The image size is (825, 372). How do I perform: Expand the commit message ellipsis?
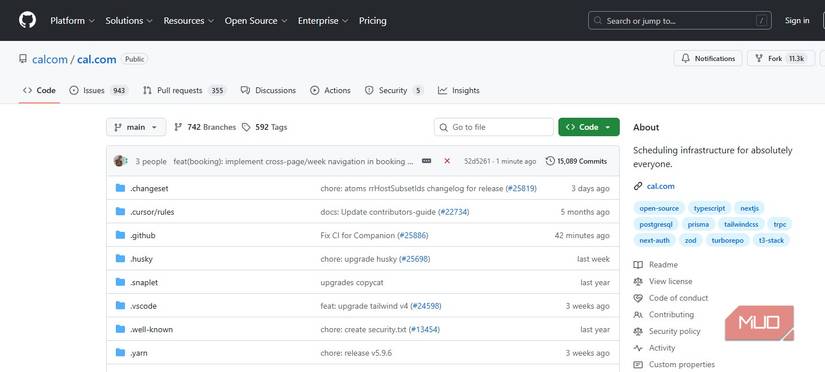click(x=427, y=161)
